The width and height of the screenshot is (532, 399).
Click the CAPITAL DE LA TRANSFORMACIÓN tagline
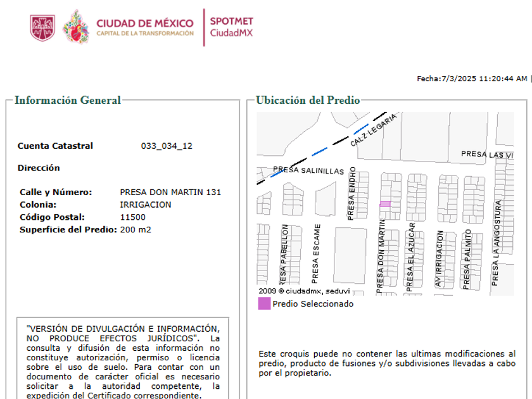(145, 33)
